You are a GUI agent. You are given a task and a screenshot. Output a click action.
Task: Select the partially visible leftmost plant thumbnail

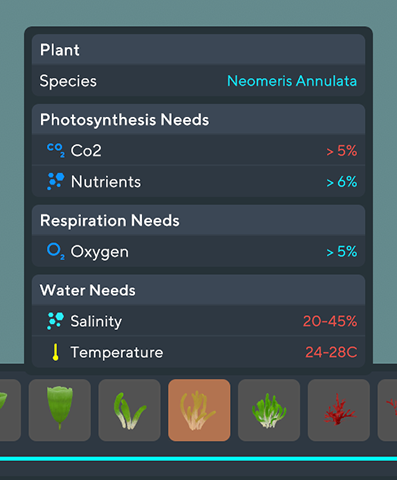click(x=10, y=410)
